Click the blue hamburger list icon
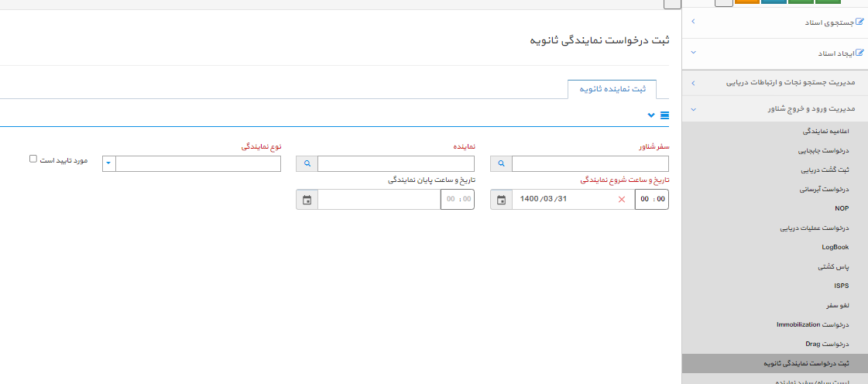 (665, 115)
